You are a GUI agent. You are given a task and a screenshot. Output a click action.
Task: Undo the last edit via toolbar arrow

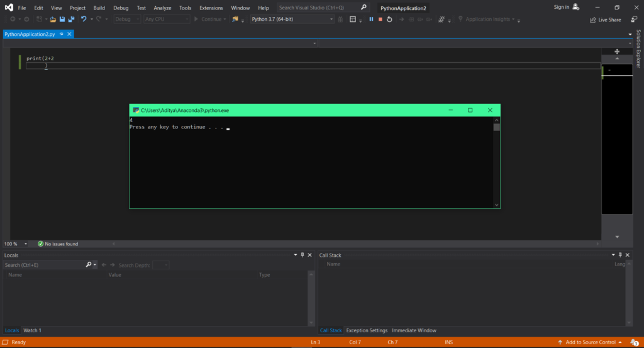[84, 19]
